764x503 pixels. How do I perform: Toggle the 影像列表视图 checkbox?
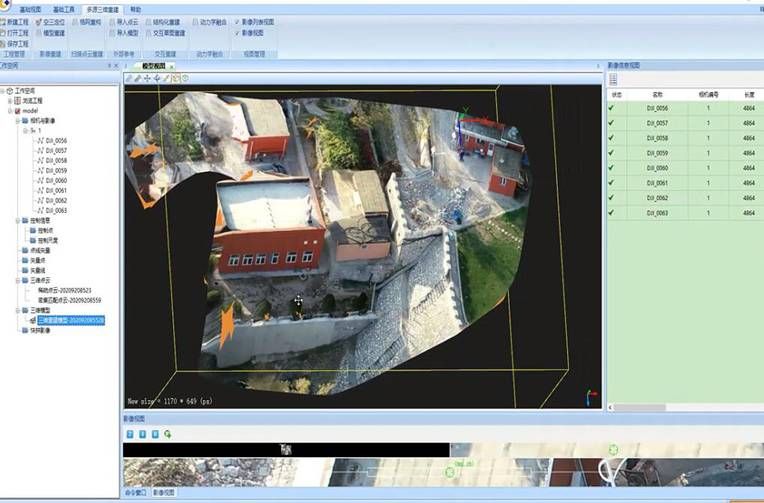[x=237, y=22]
